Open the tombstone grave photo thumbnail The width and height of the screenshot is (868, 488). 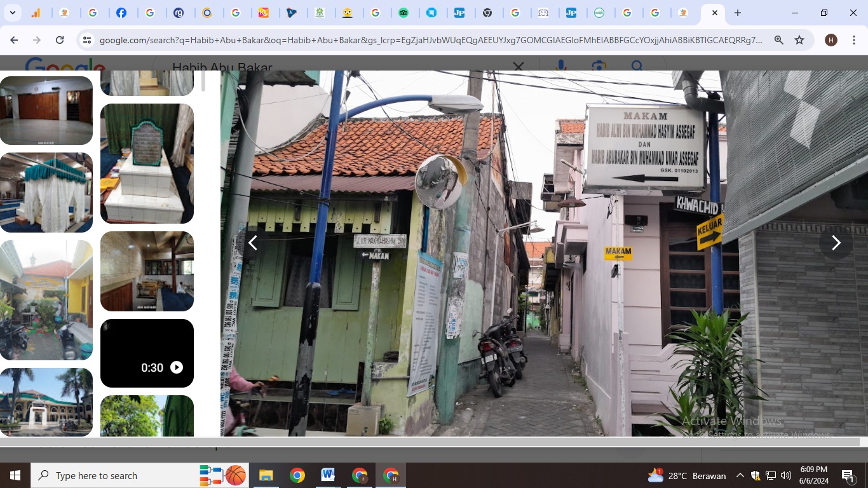tap(147, 163)
